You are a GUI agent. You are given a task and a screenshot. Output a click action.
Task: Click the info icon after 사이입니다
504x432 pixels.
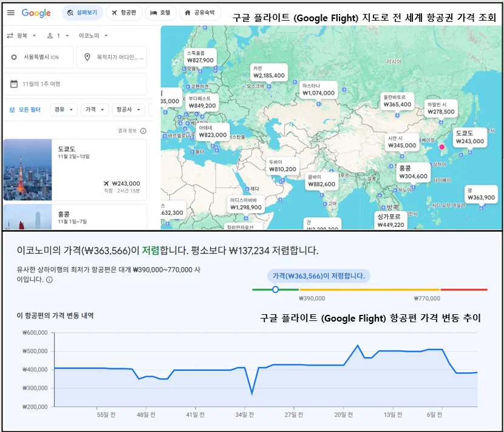coord(49,280)
